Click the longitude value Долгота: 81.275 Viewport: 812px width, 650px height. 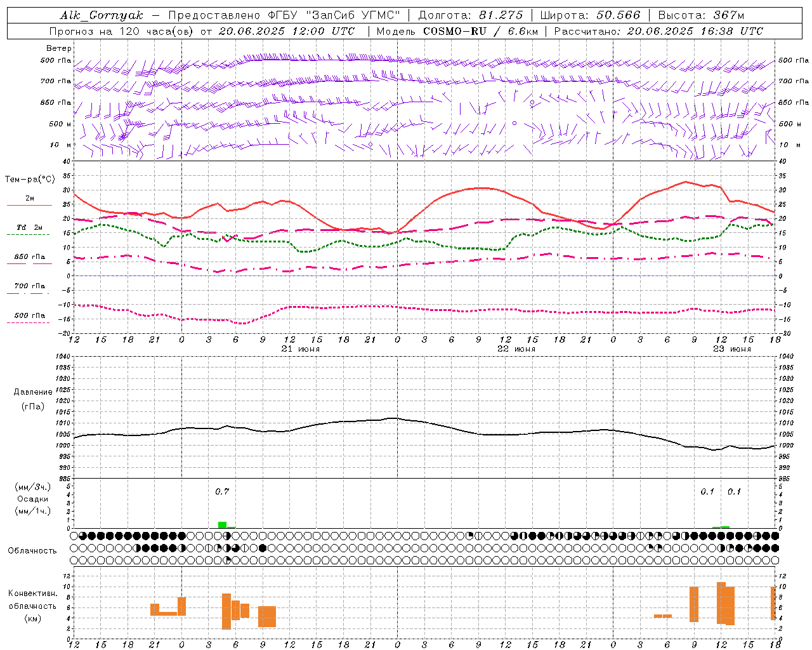point(470,15)
